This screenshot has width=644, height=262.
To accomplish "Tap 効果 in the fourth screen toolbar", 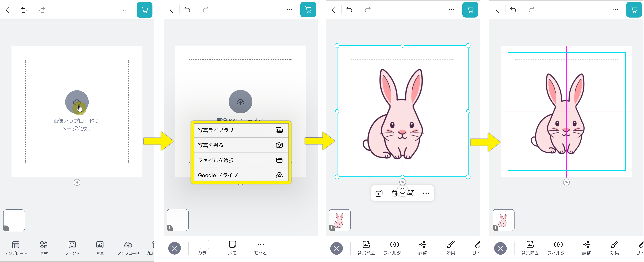I will click(x=614, y=248).
